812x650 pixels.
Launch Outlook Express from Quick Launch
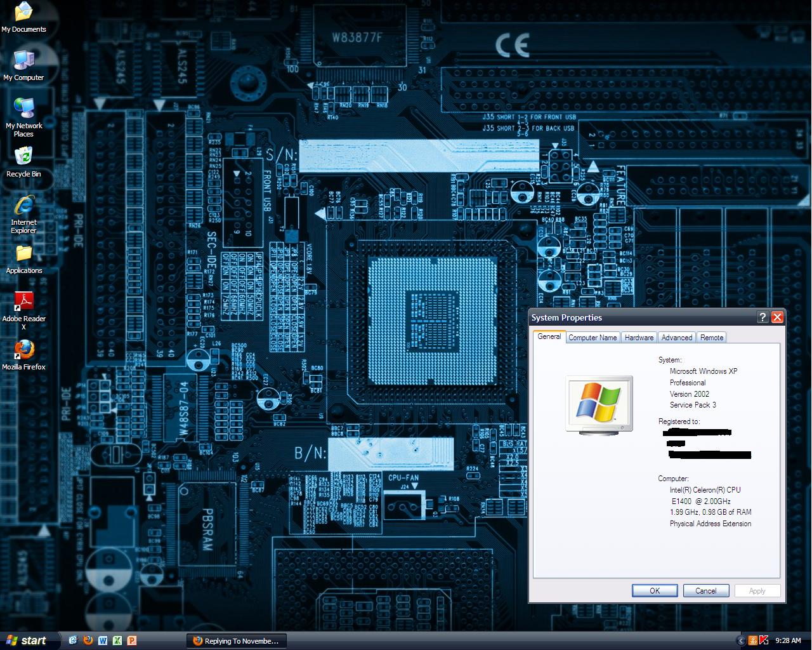click(x=73, y=640)
